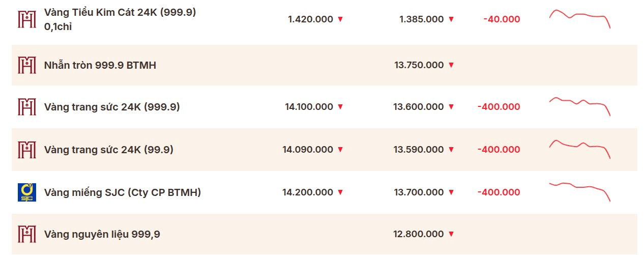This screenshot has width=644, height=255.
Task: Click the red arrow beside 12.800.000
Action: [451, 234]
